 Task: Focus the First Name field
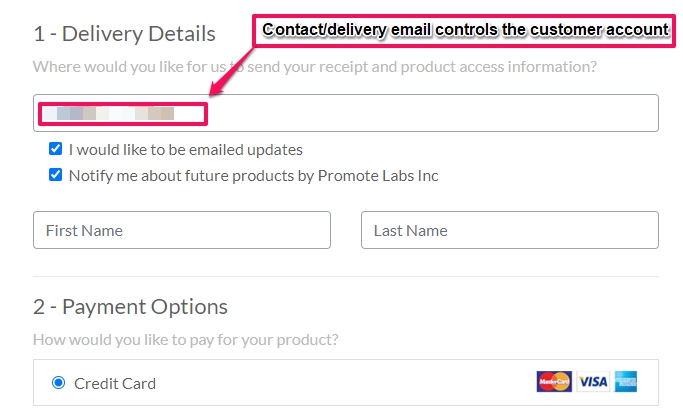tap(182, 230)
